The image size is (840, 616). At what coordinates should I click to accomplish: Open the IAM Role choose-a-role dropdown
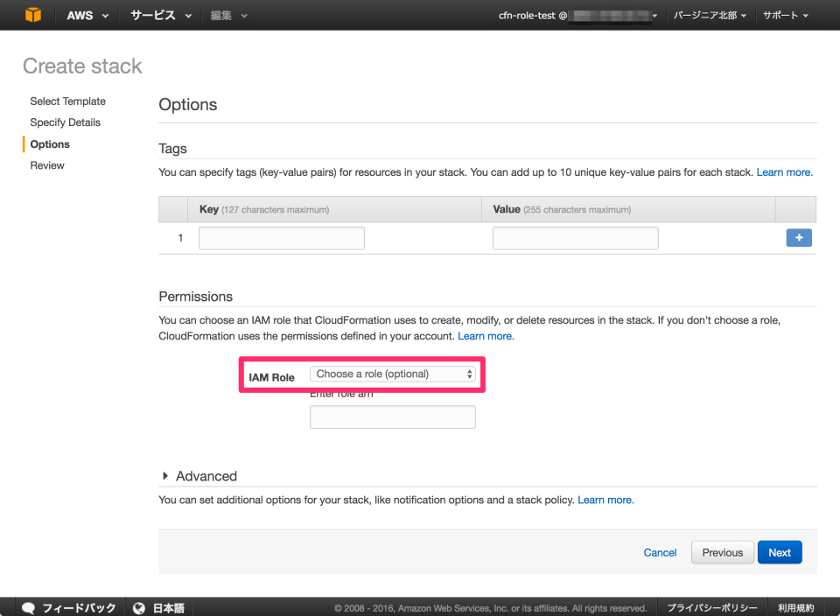[392, 373]
